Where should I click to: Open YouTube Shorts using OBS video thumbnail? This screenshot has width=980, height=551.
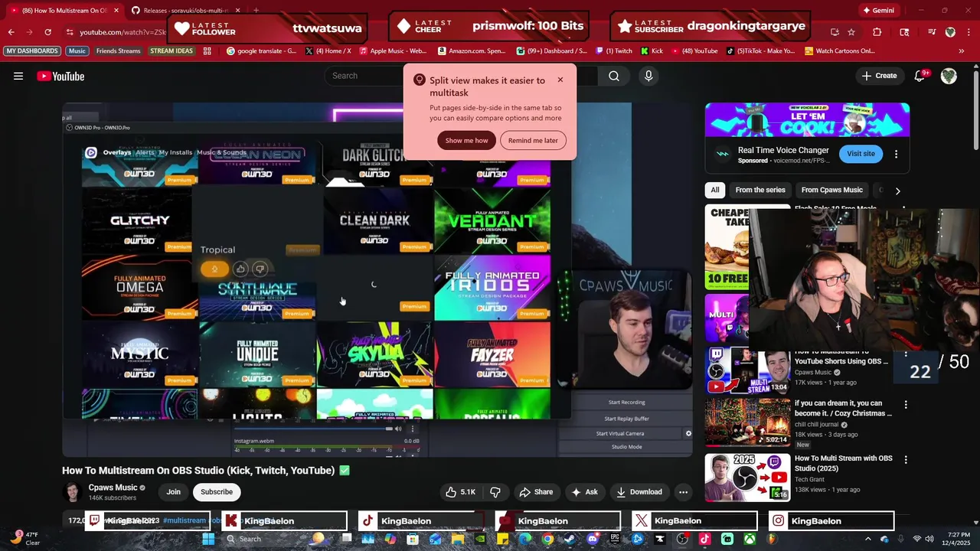[x=748, y=371]
